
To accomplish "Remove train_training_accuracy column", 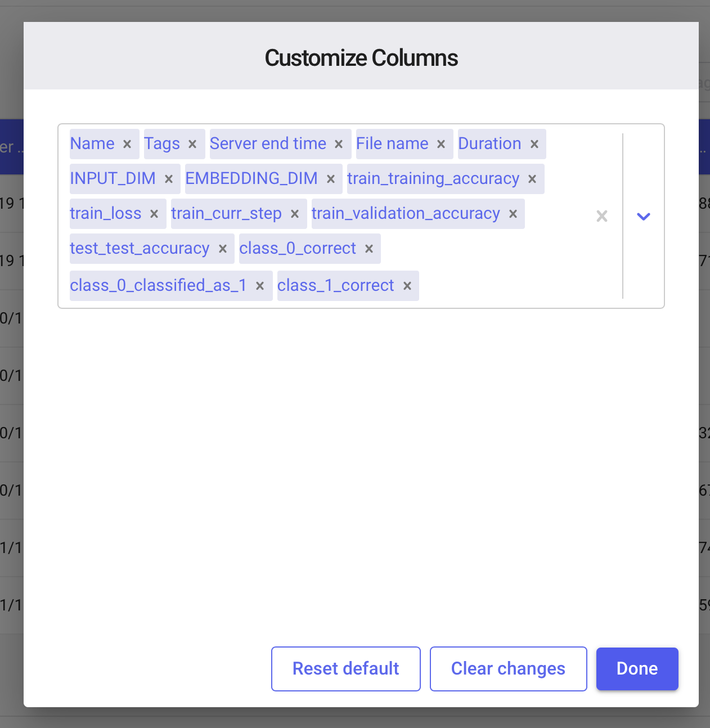I will click(x=532, y=179).
